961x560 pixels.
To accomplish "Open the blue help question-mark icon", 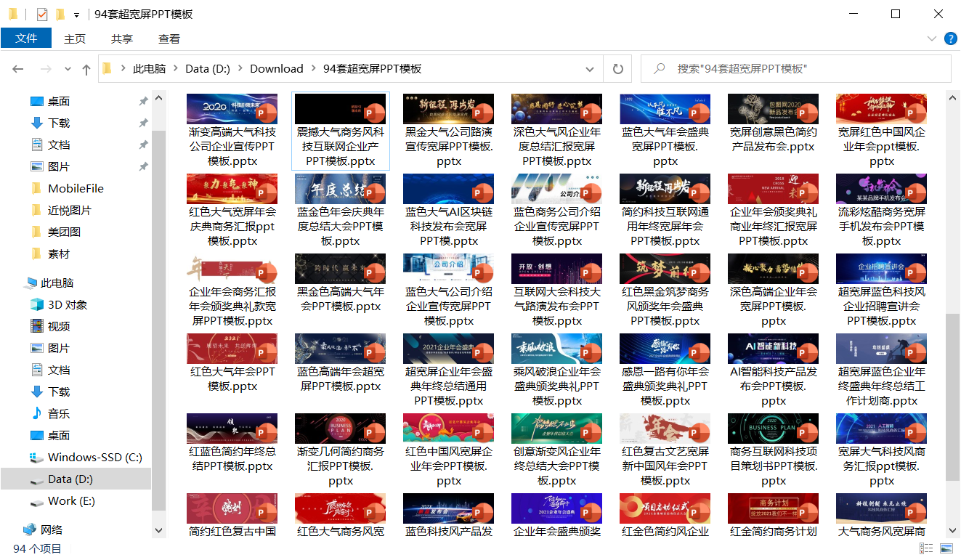I will point(950,38).
